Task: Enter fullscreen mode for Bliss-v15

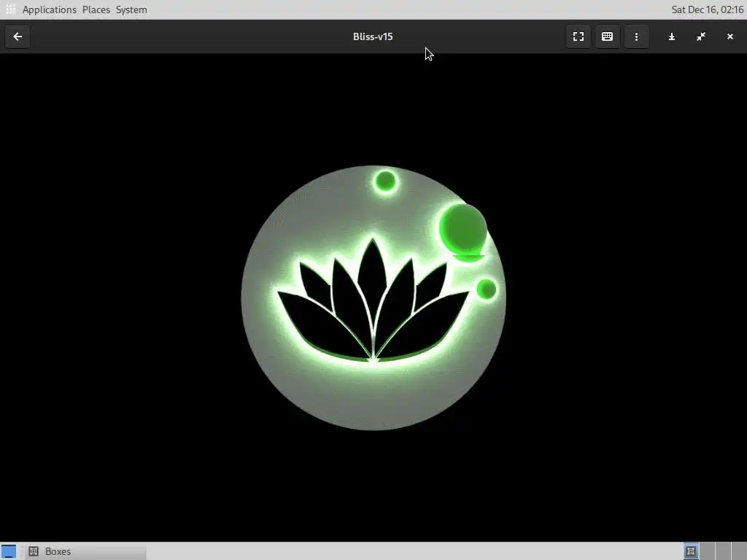Action: [x=578, y=36]
